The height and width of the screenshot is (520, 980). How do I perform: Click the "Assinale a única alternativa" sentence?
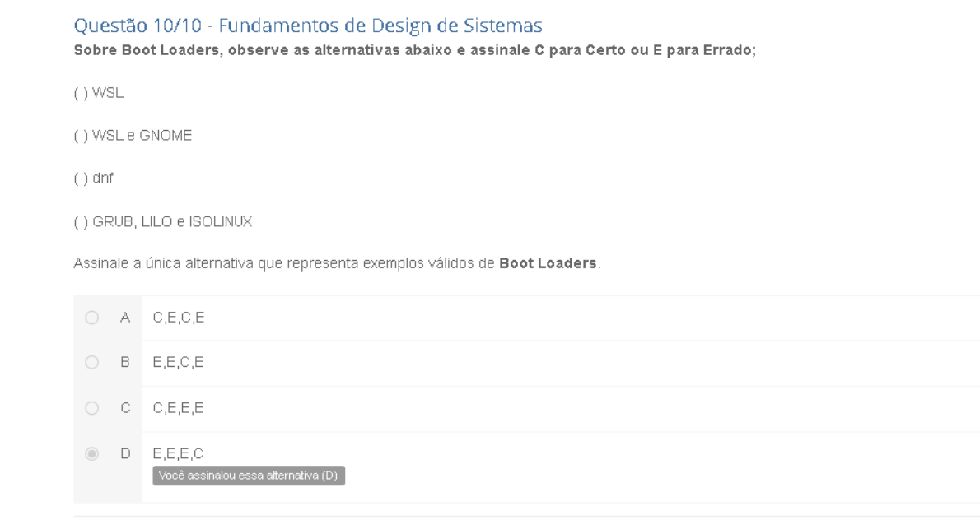point(337,263)
